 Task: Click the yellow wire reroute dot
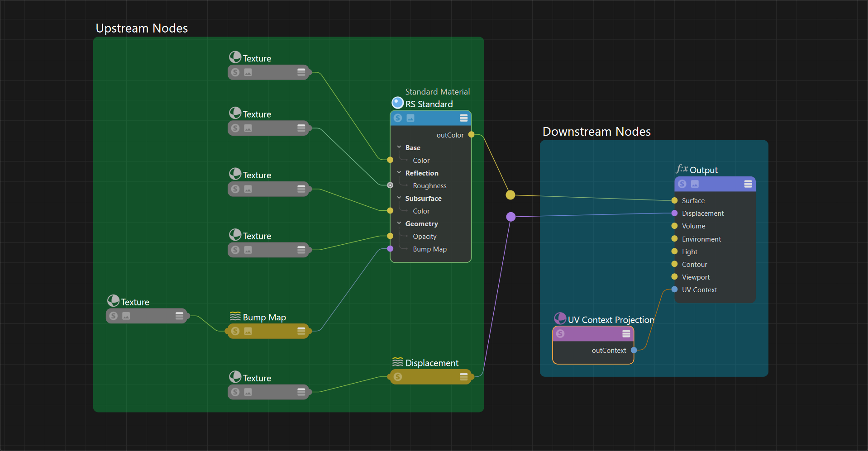(x=510, y=195)
